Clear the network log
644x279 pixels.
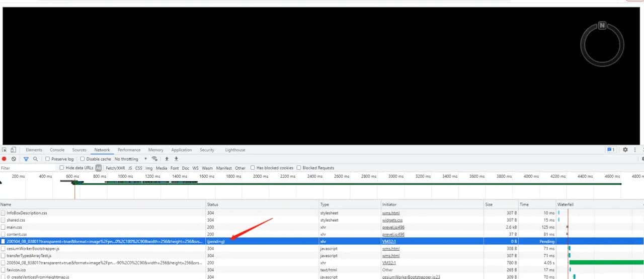click(x=14, y=159)
